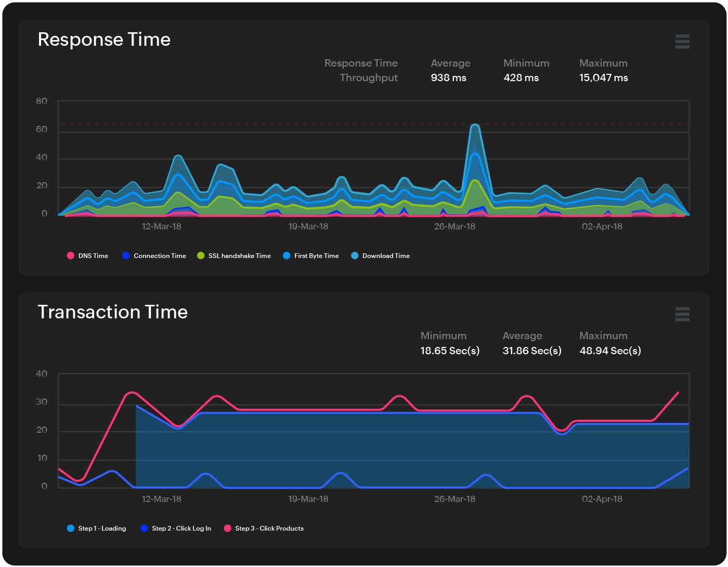Toggle DNS Time legend series
Screen dimensions: 728x567
tap(87, 255)
